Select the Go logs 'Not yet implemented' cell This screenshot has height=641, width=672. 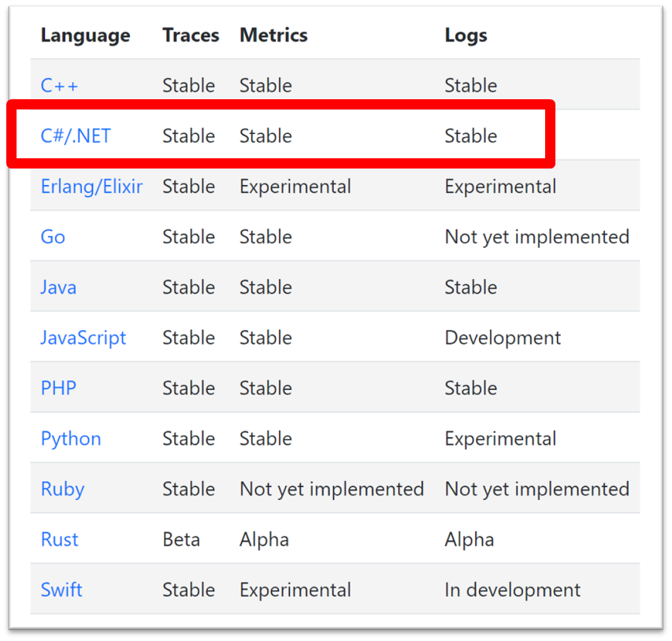coord(537,236)
